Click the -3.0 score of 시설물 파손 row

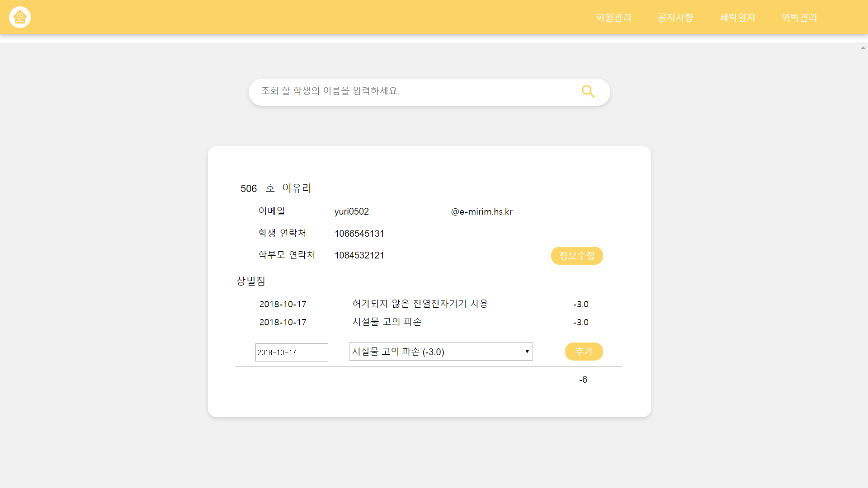click(581, 322)
